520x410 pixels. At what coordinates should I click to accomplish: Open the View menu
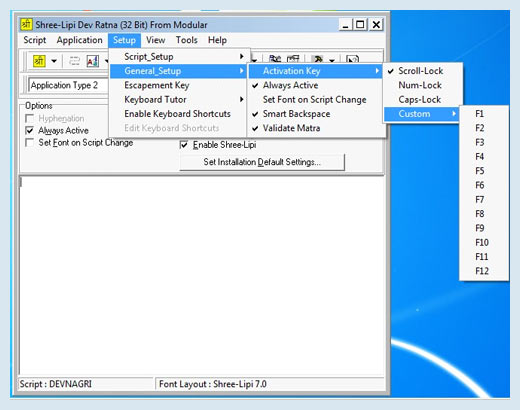tap(155, 40)
